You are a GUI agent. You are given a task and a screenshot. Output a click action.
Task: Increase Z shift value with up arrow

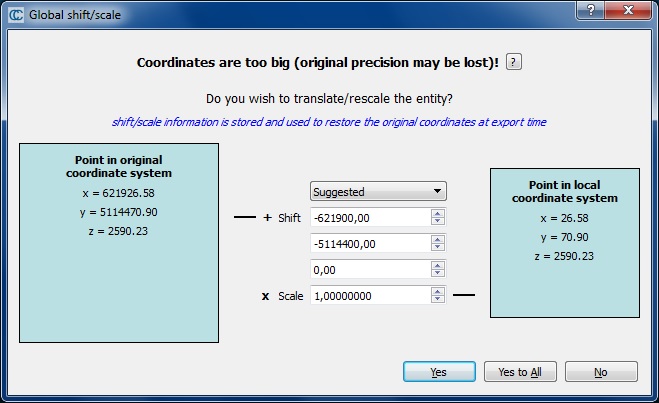438,265
